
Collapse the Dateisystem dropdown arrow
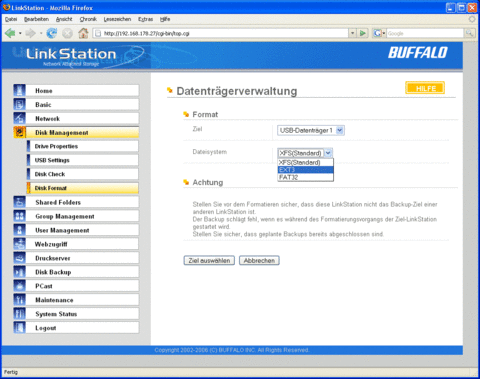pos(328,153)
